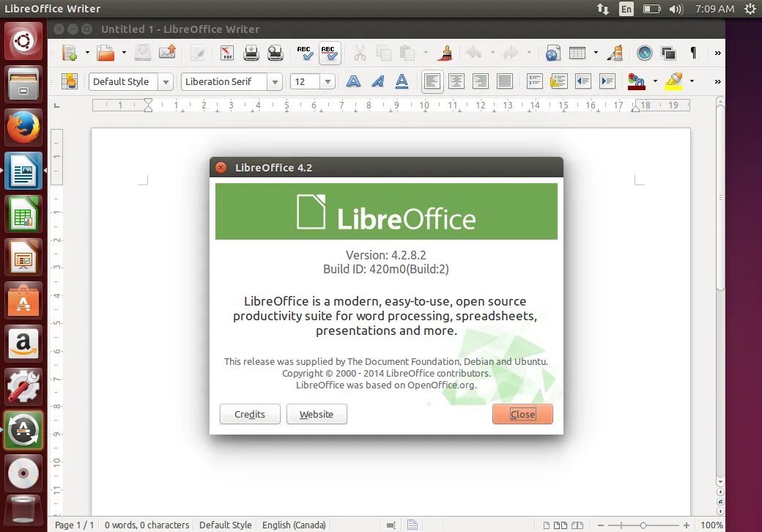Screen dimensions: 762x532
Task: Open the Navigator compass icon
Action: 644,53
